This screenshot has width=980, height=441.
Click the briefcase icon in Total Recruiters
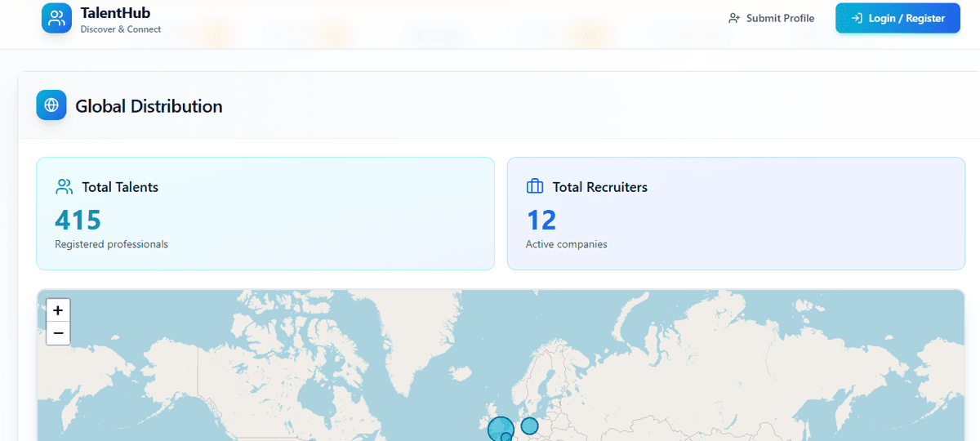click(535, 187)
